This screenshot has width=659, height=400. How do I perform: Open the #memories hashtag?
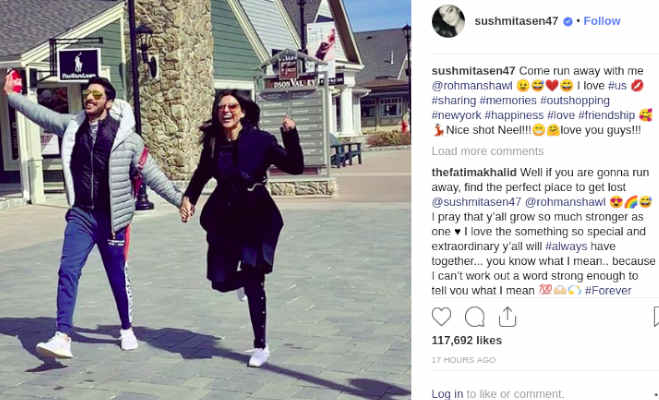coord(508,100)
